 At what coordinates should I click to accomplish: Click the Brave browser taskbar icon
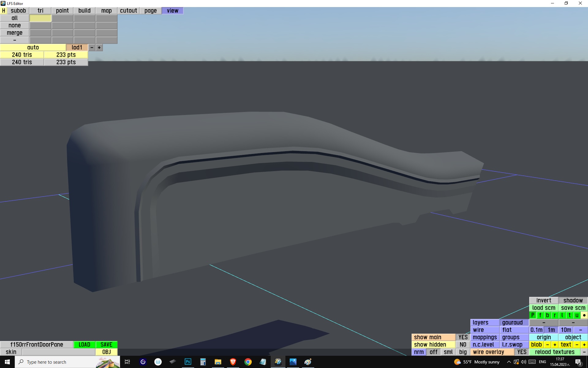pos(233,362)
